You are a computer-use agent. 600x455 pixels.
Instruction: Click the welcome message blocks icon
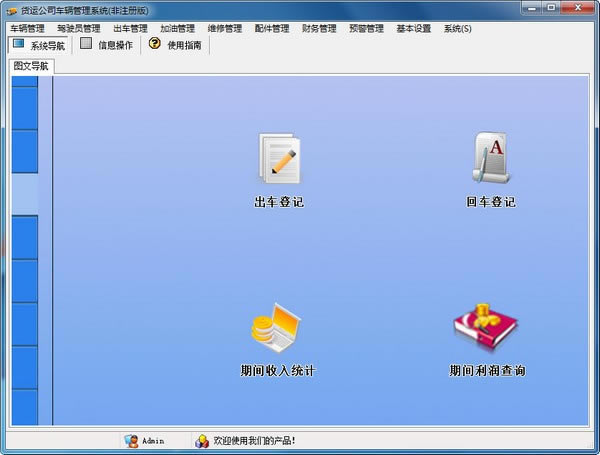pyautogui.click(x=202, y=441)
